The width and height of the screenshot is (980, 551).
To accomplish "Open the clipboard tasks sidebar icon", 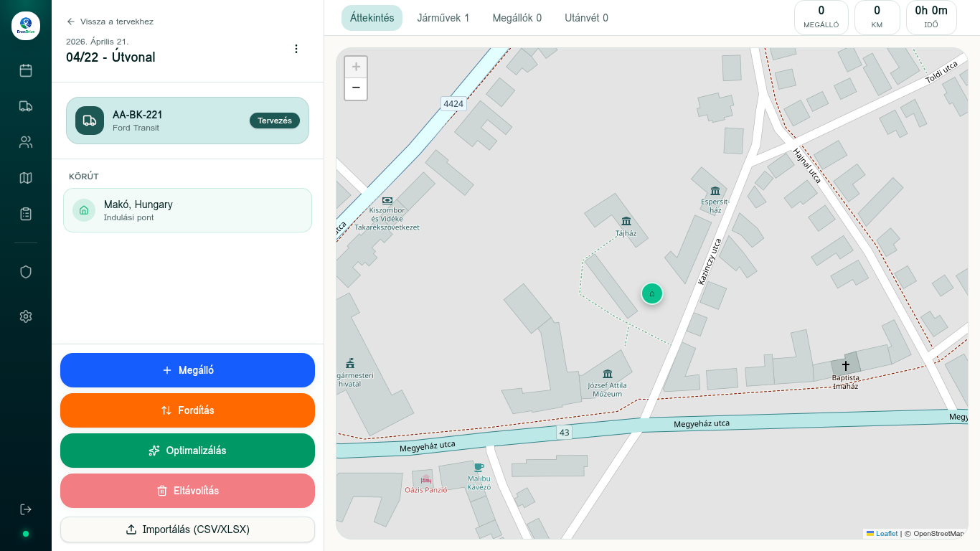I will point(26,214).
